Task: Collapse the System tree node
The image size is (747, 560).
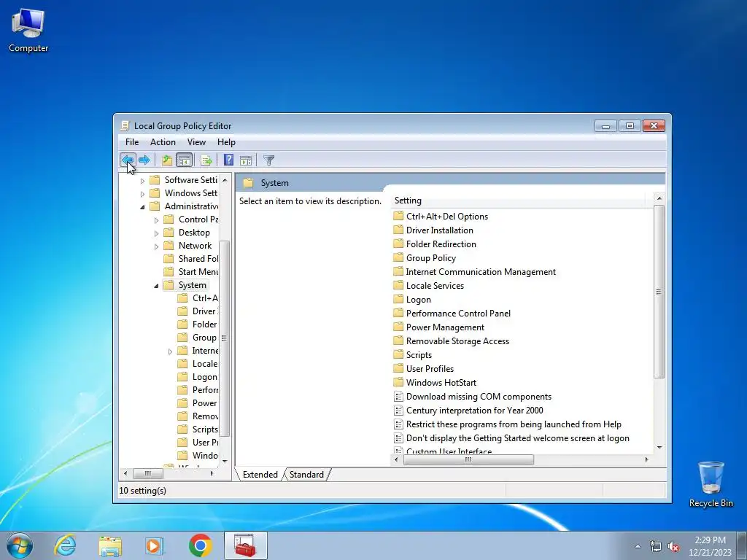Action: coord(156,286)
